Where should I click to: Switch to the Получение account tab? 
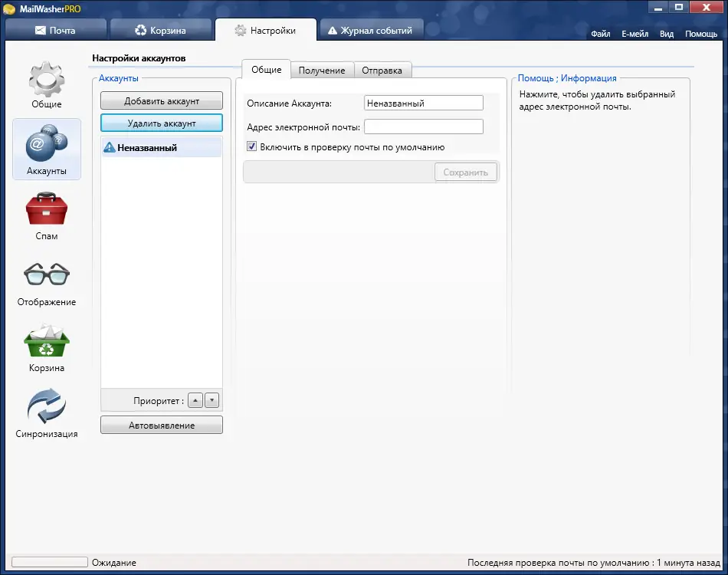point(322,71)
